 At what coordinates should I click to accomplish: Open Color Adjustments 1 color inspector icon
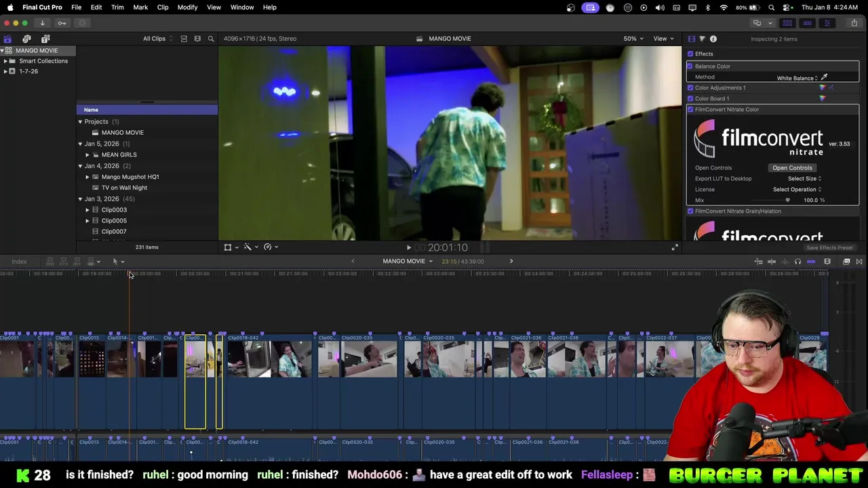[823, 87]
